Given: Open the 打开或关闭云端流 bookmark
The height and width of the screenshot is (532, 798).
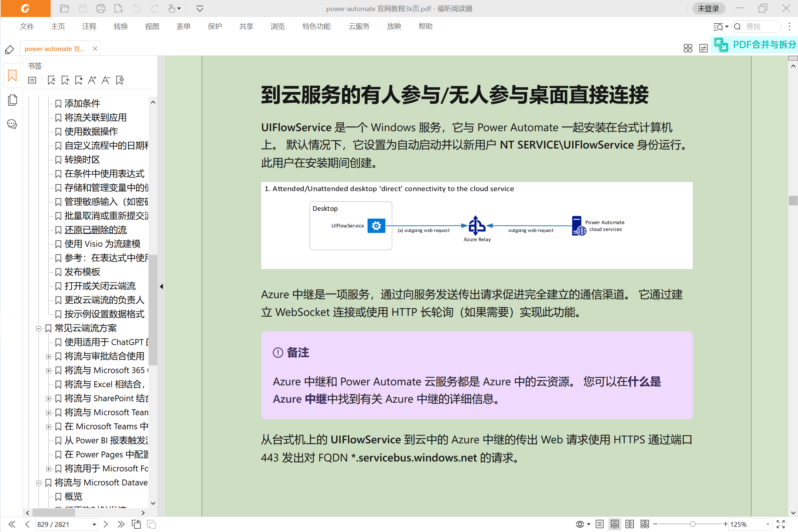Looking at the screenshot, I should [100, 286].
